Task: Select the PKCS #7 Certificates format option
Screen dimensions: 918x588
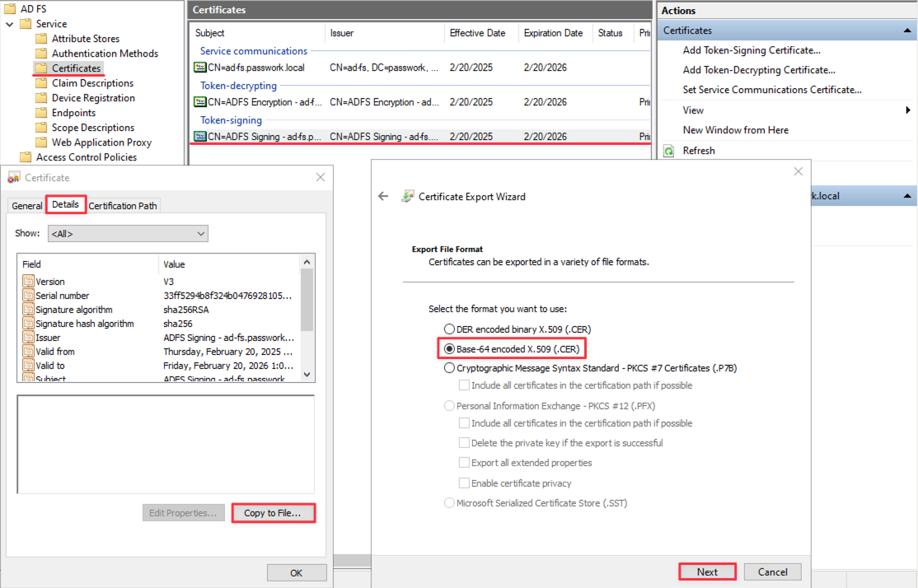Action: (x=449, y=368)
